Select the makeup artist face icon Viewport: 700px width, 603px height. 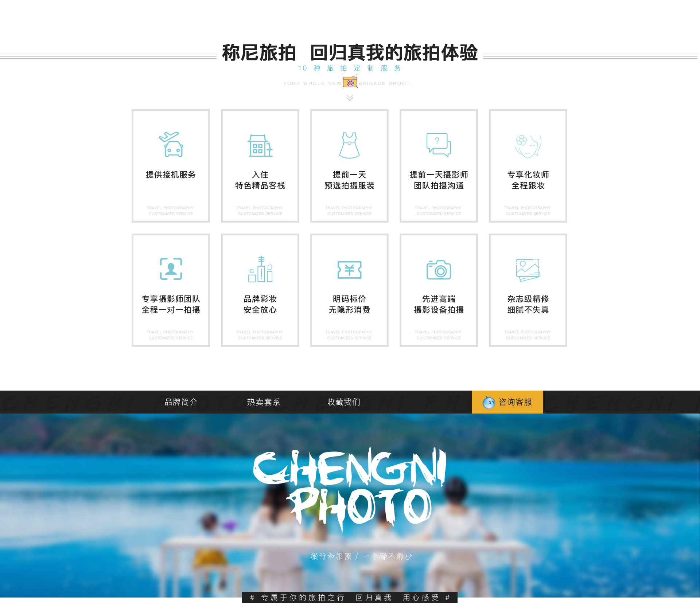click(528, 146)
